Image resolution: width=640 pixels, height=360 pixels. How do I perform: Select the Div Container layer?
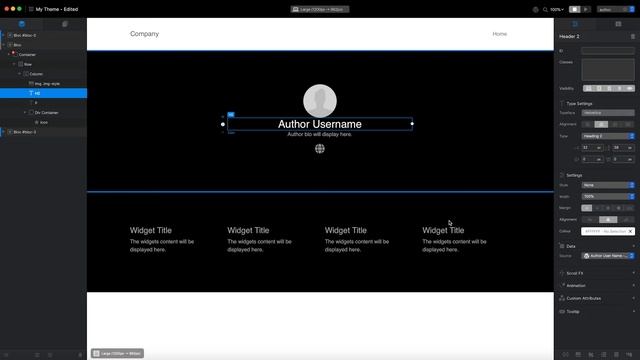pos(43,113)
